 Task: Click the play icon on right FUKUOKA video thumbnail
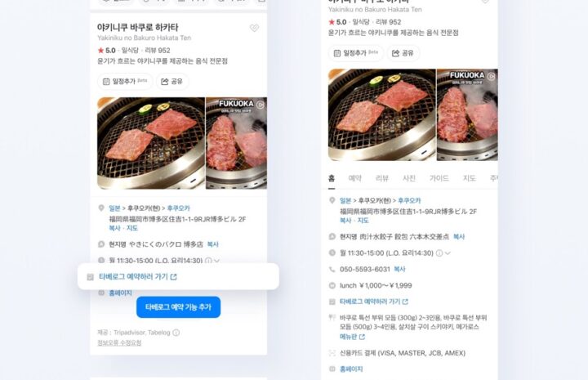pyautogui.click(x=491, y=77)
